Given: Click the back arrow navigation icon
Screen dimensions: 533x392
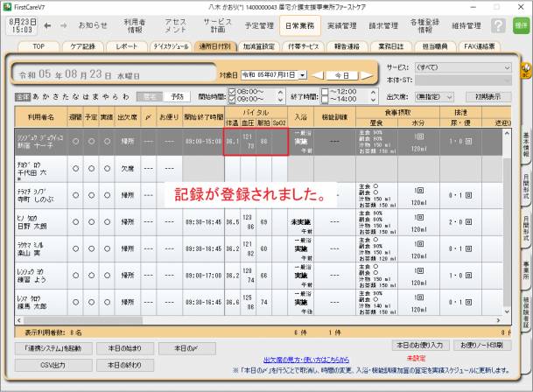Looking at the screenshot, I should click(x=47, y=25).
